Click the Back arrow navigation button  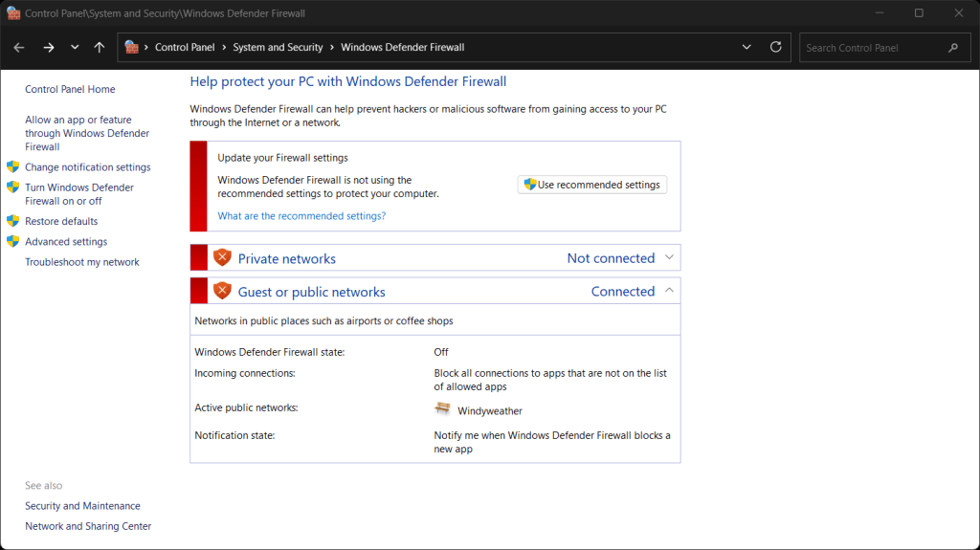19,47
